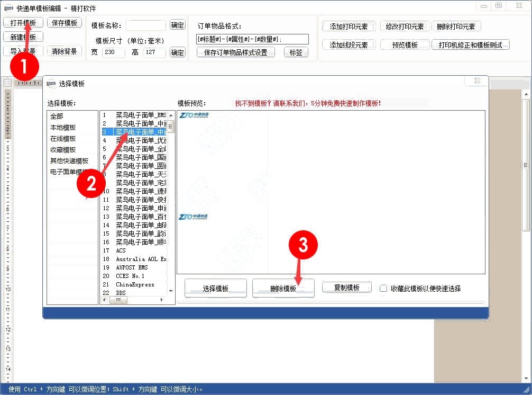Screen dimensions: 532x395
Task: Enable 收藏此模板以便快速选择 checkbox
Action: (383, 289)
